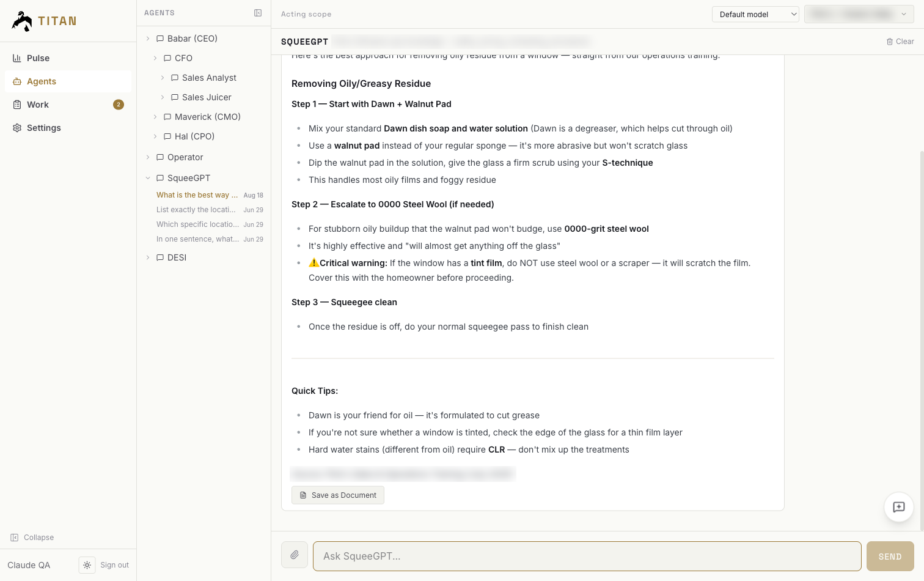This screenshot has height=581, width=924.
Task: Click Save as Document button
Action: tap(338, 495)
